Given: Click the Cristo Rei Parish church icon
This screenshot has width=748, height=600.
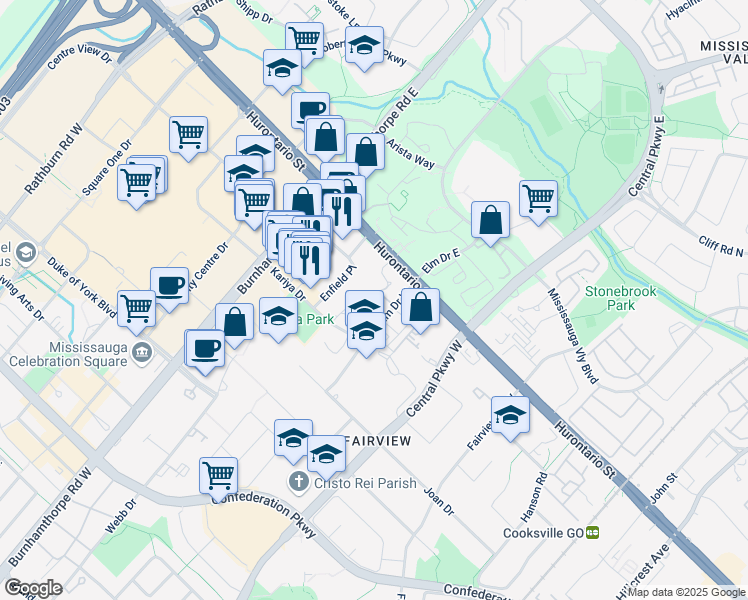Looking at the screenshot, I should [299, 483].
